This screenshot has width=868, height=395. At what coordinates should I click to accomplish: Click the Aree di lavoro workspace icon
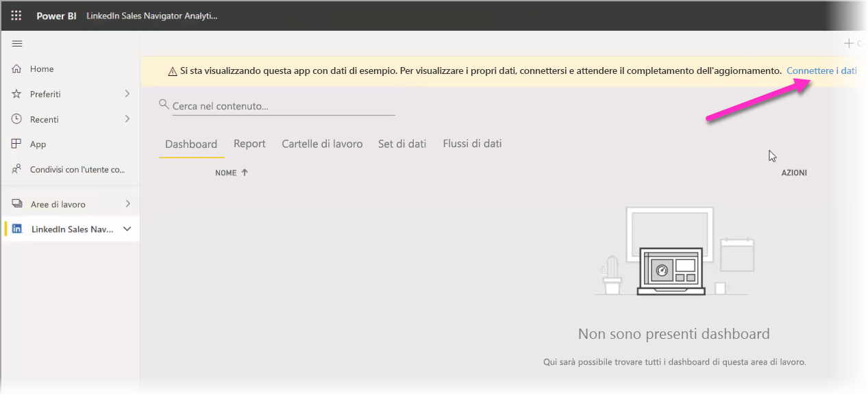tap(17, 204)
